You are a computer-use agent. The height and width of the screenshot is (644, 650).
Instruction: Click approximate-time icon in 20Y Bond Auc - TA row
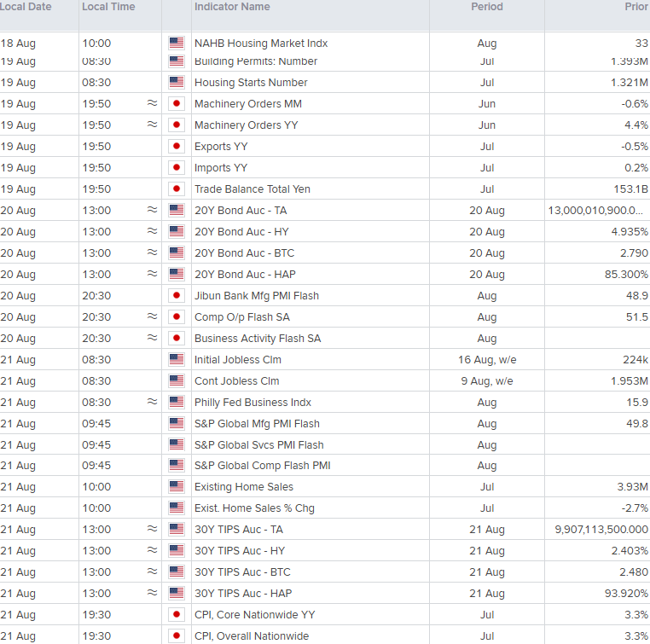coord(152,210)
